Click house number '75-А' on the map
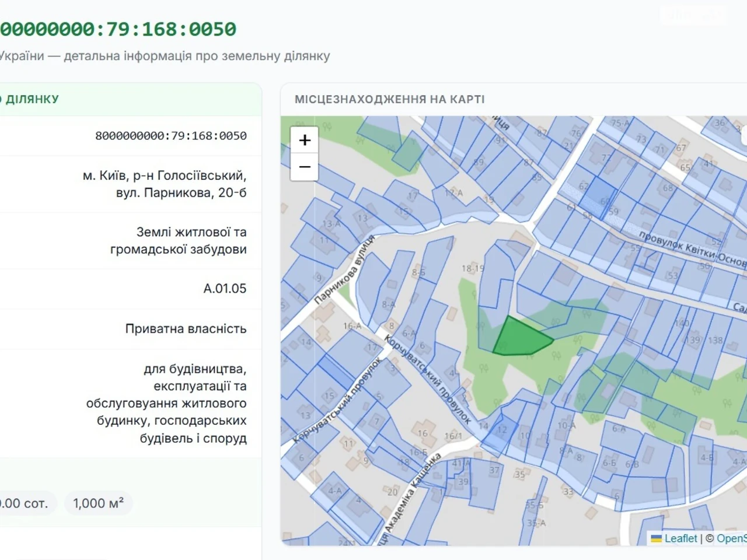747x560 pixels. [x=620, y=123]
